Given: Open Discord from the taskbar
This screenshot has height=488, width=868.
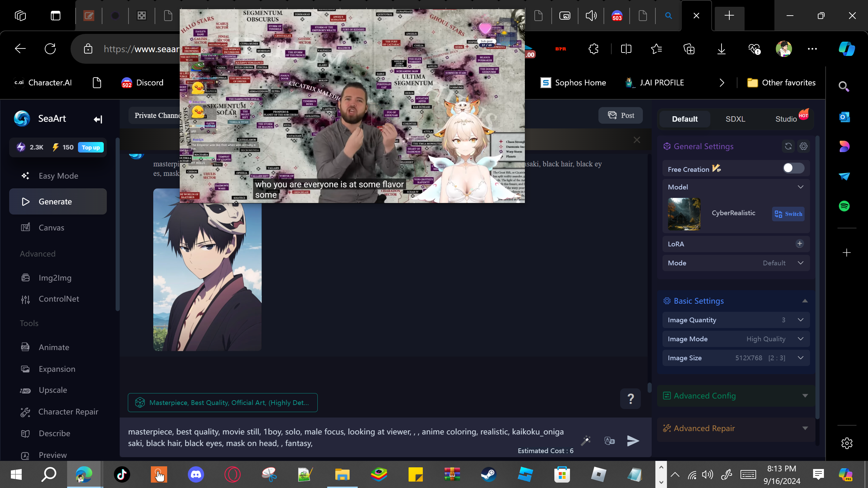Looking at the screenshot, I should (196, 474).
